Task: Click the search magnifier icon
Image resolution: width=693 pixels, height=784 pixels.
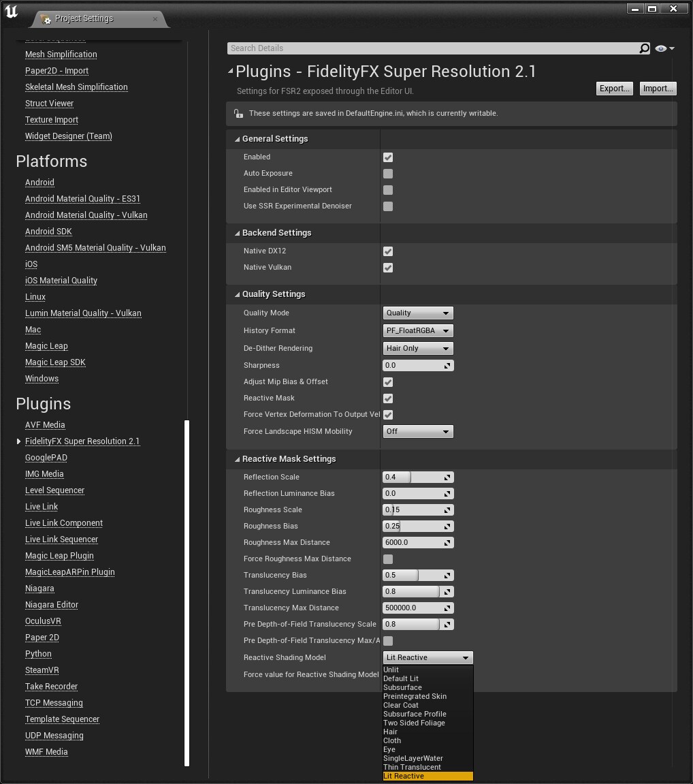Action: pyautogui.click(x=644, y=48)
